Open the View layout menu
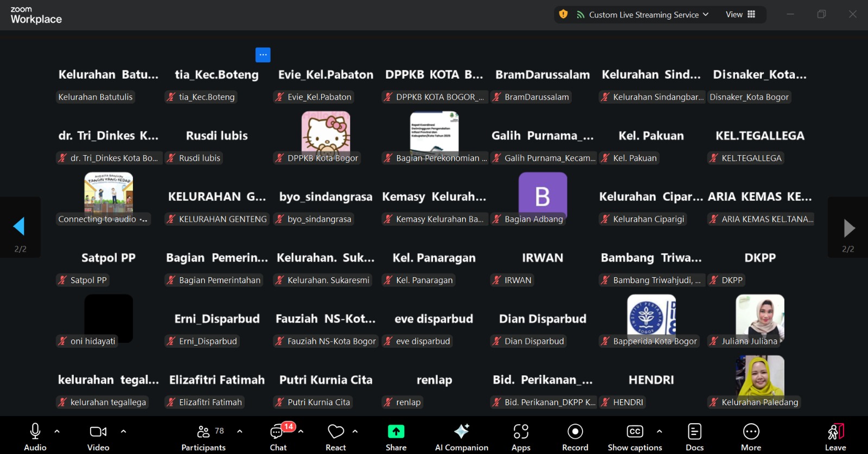 pos(741,15)
